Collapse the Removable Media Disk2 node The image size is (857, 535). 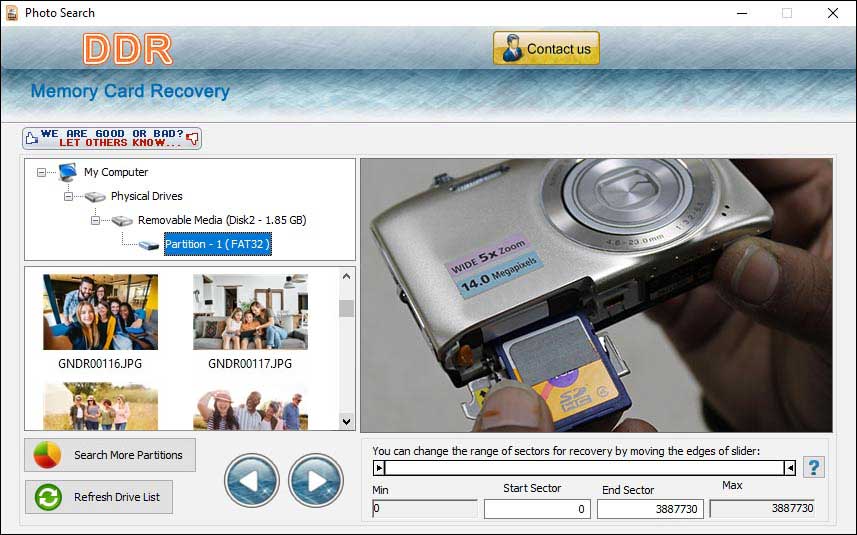95,220
